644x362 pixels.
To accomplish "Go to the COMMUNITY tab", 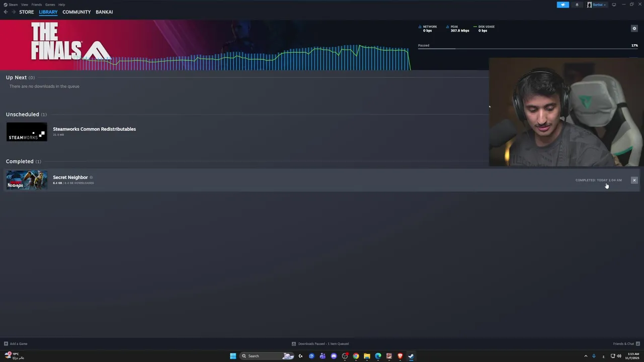I will 76,12.
